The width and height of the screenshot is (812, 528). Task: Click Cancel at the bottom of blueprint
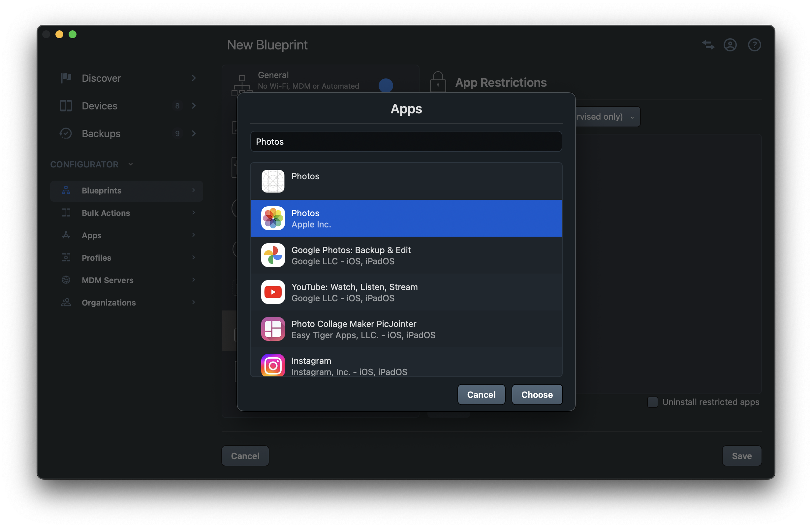click(x=245, y=456)
